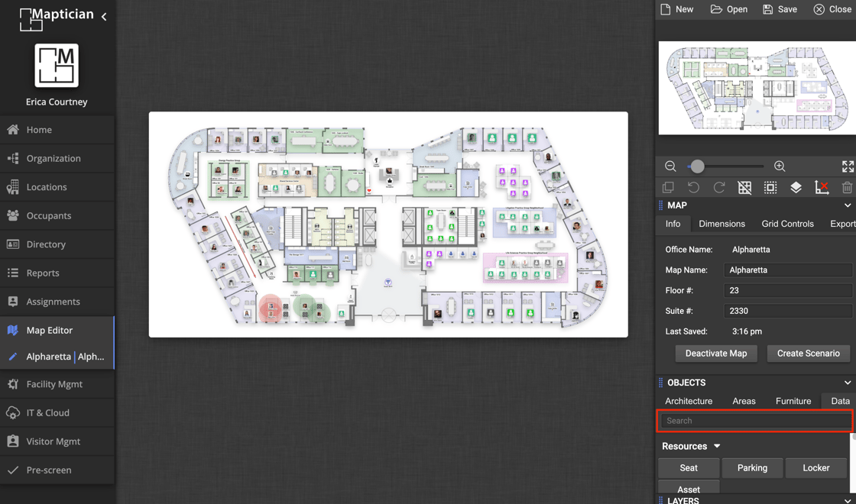Toggle the grid visibility icon

744,188
